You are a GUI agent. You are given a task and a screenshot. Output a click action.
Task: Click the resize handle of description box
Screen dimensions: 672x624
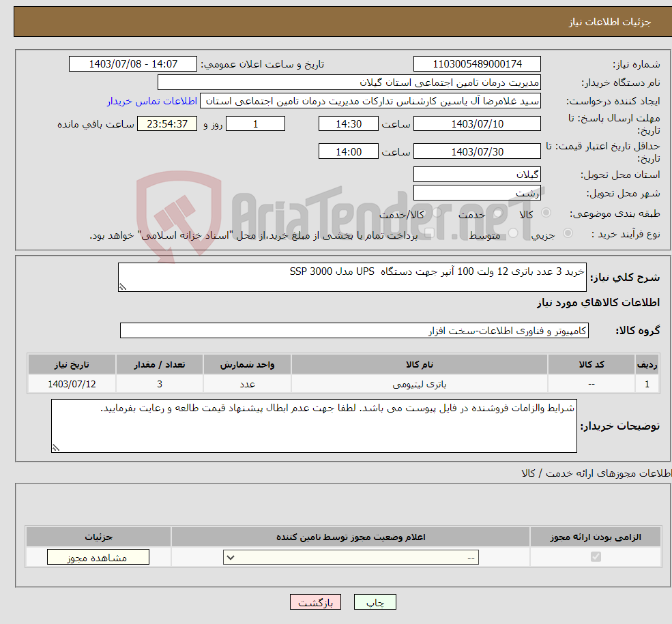pyautogui.click(x=123, y=287)
